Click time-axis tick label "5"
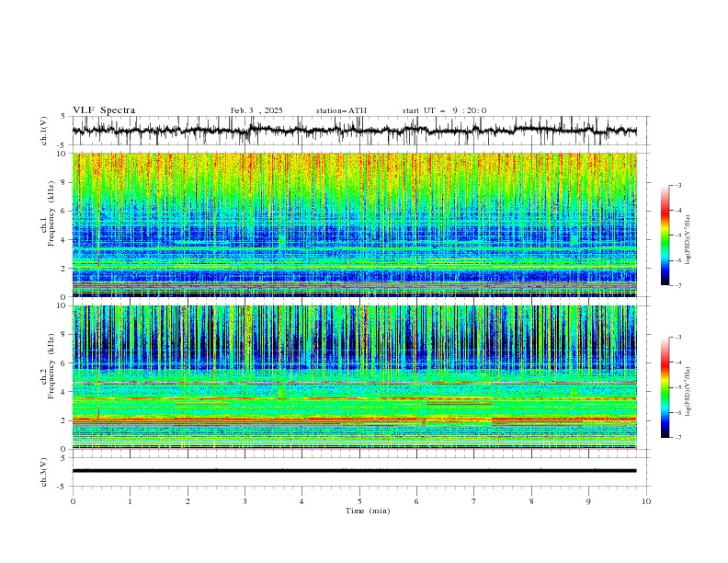The width and height of the screenshot is (728, 563). click(359, 501)
